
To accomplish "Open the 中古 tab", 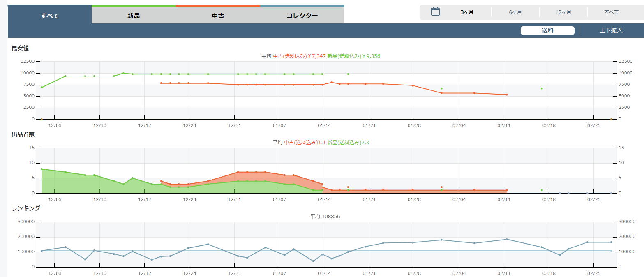I will pyautogui.click(x=218, y=16).
